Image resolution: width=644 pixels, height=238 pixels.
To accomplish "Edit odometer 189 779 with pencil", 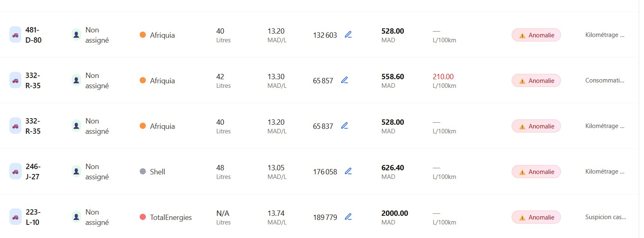I will pos(348,217).
